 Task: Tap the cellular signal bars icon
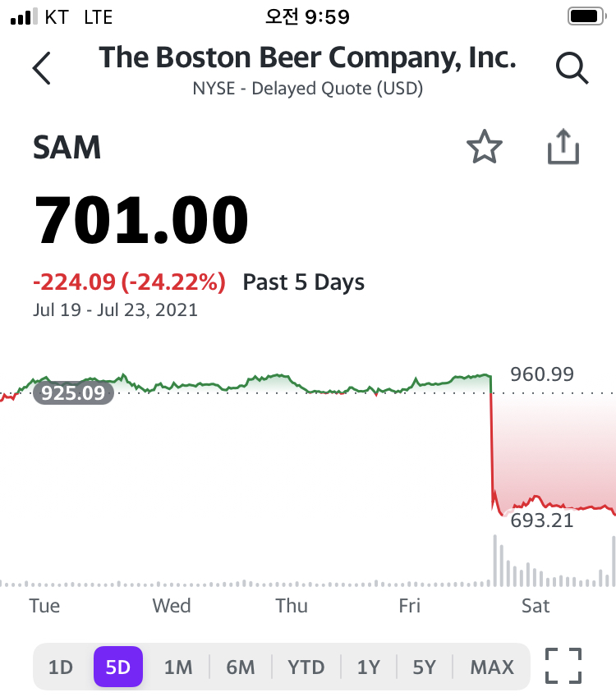point(25,17)
